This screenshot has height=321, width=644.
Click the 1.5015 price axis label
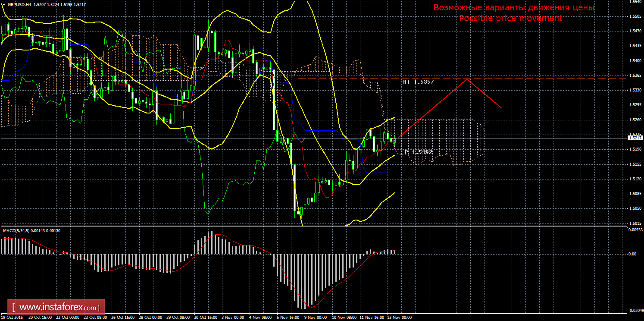(x=635, y=223)
